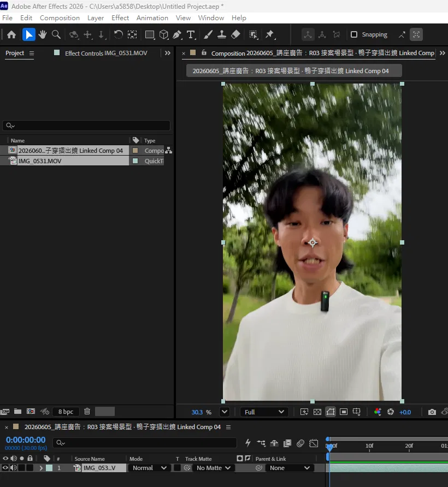
Task: Hide the IMG_053 layer video eye
Action: 5,468
